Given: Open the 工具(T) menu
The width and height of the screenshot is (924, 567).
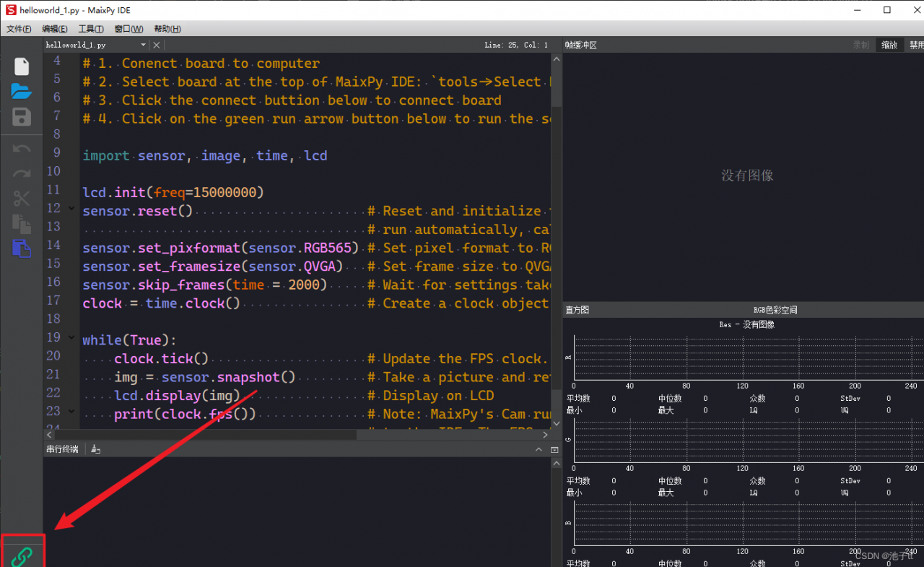Looking at the screenshot, I should coord(91,29).
